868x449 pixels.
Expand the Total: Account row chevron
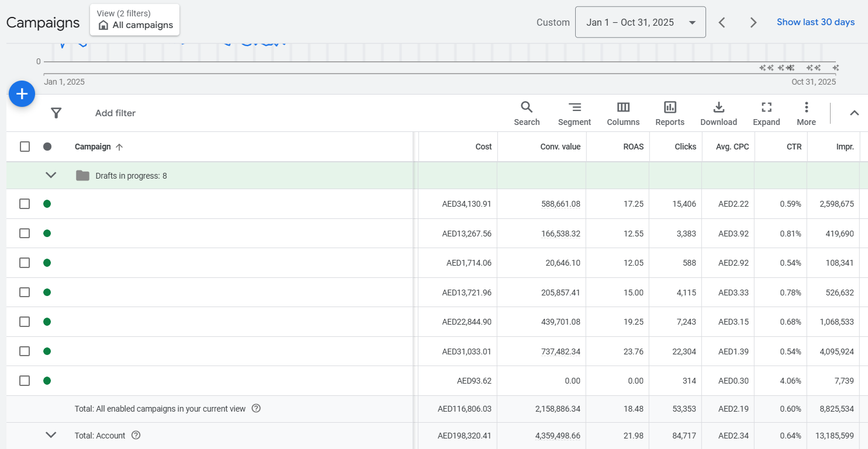click(51, 435)
